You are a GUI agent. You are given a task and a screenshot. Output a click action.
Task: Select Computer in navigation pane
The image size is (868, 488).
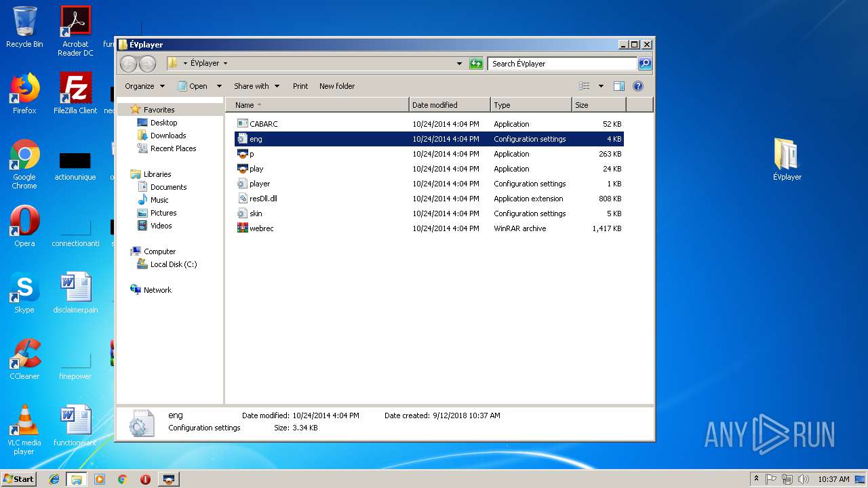click(x=153, y=251)
